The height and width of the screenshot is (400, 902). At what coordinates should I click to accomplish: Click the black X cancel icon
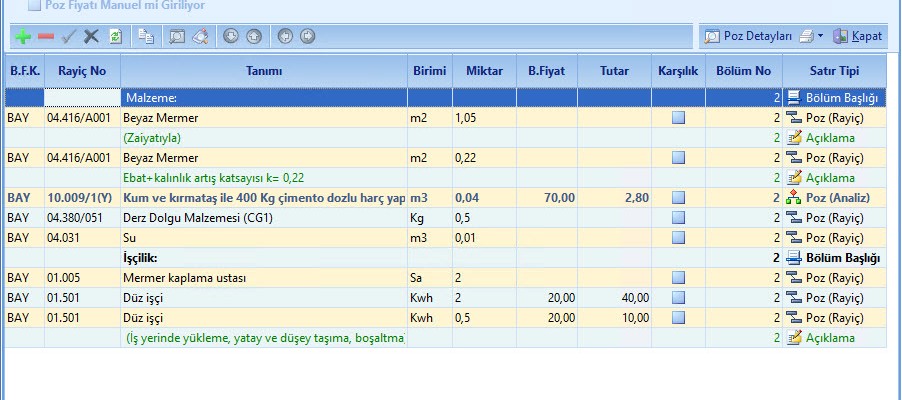(x=91, y=36)
